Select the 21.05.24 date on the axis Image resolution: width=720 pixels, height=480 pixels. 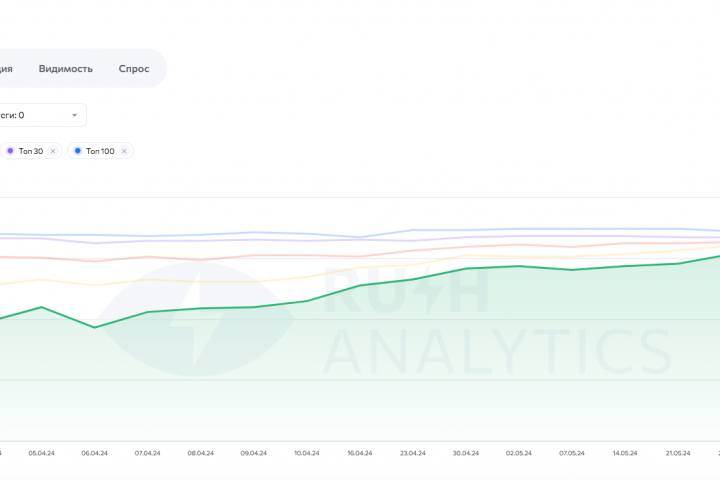pyautogui.click(x=677, y=453)
